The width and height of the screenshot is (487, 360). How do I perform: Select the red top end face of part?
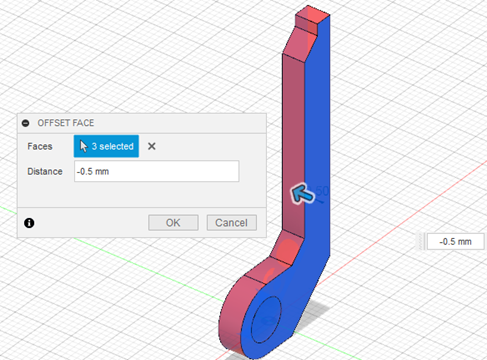coord(312,14)
